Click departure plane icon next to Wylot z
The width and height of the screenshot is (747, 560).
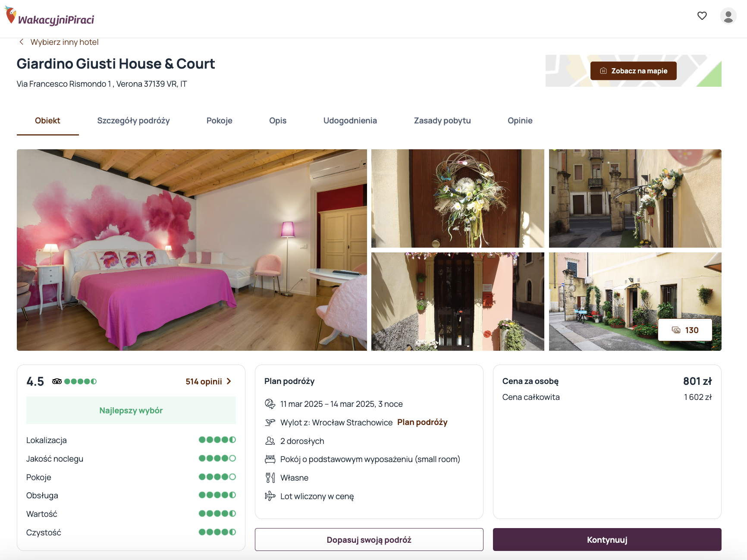[x=270, y=422]
